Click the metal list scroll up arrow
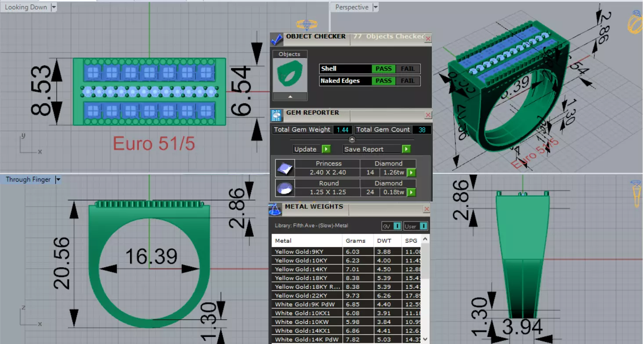The height and width of the screenshot is (344, 644). tap(425, 239)
